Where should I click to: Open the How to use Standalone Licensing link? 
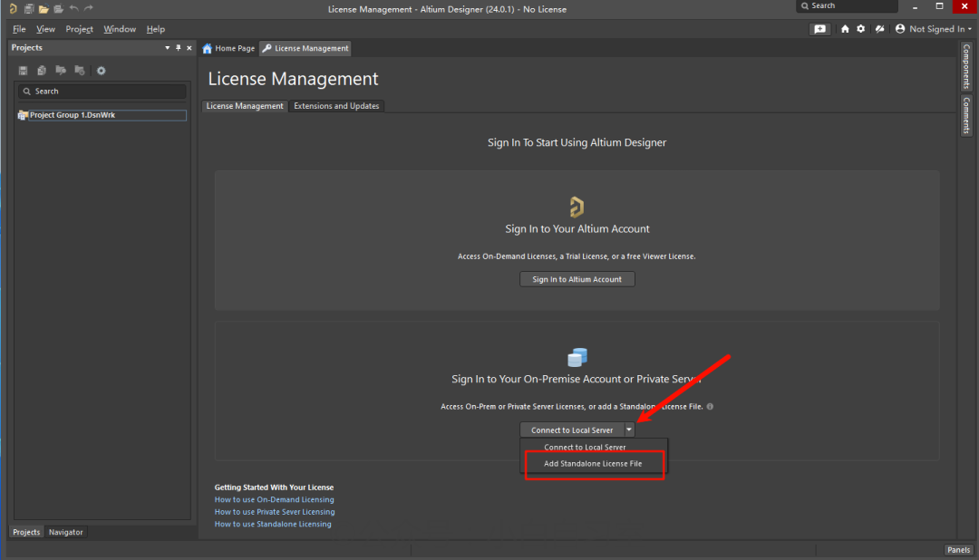click(273, 525)
